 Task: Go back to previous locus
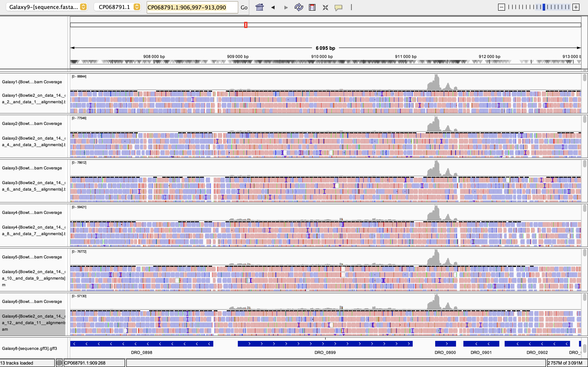[273, 7]
